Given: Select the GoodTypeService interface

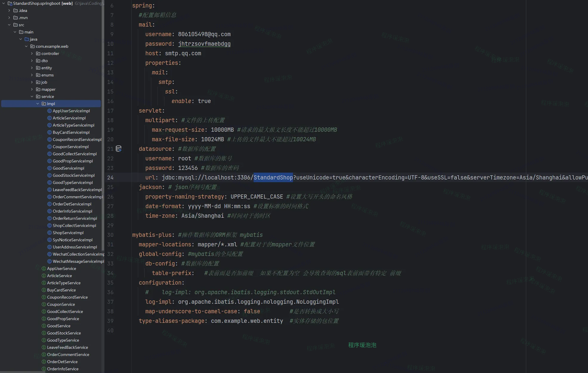Looking at the screenshot, I should [x=63, y=340].
